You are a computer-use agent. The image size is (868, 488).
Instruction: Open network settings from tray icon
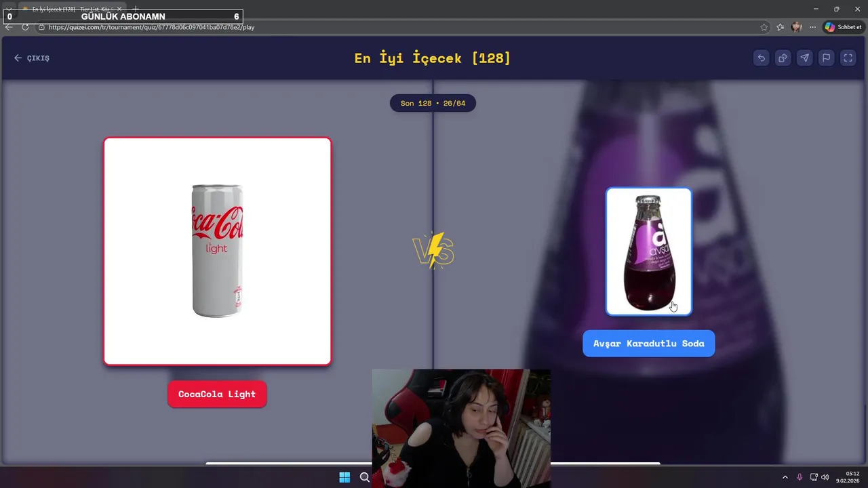click(814, 477)
